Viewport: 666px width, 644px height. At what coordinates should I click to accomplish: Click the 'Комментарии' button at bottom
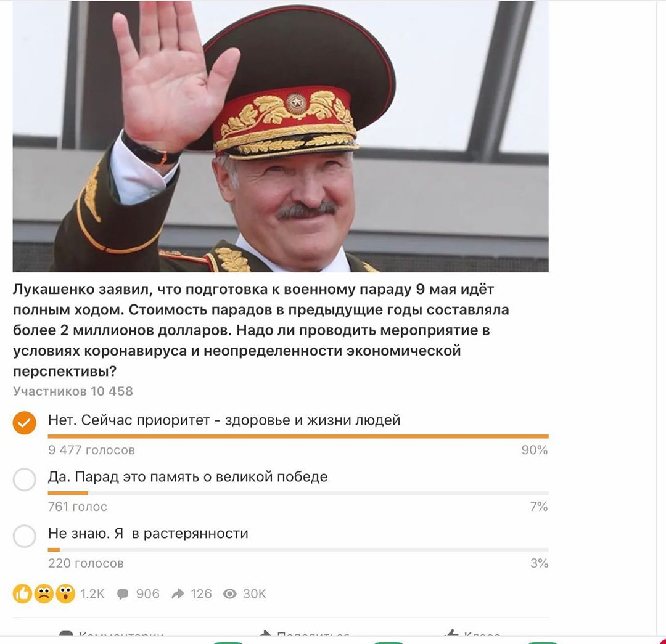point(112,635)
